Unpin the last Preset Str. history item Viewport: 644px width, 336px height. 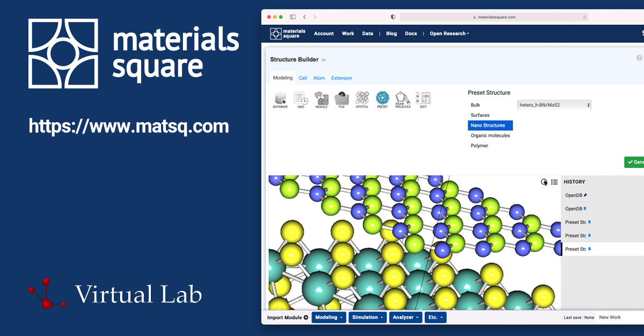pos(590,249)
